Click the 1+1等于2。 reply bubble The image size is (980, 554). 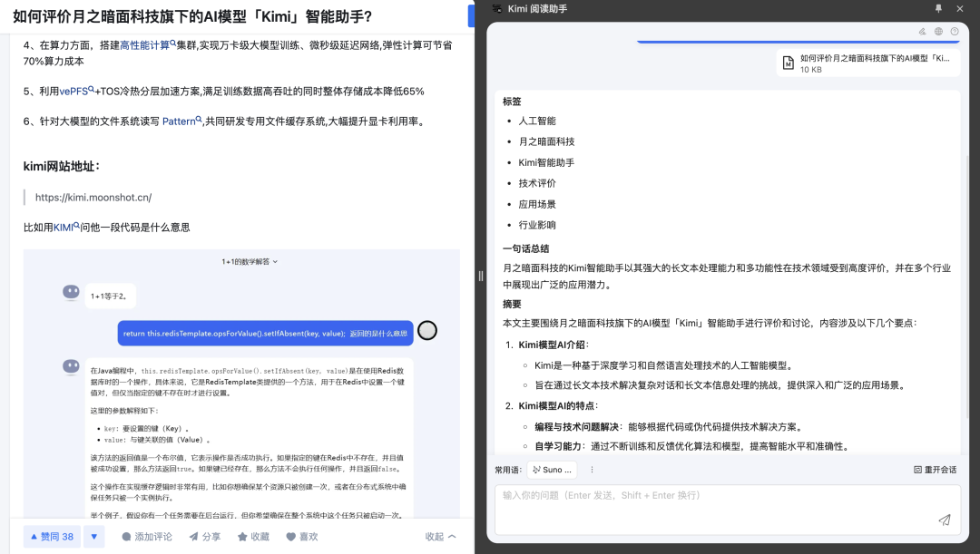tap(110, 296)
